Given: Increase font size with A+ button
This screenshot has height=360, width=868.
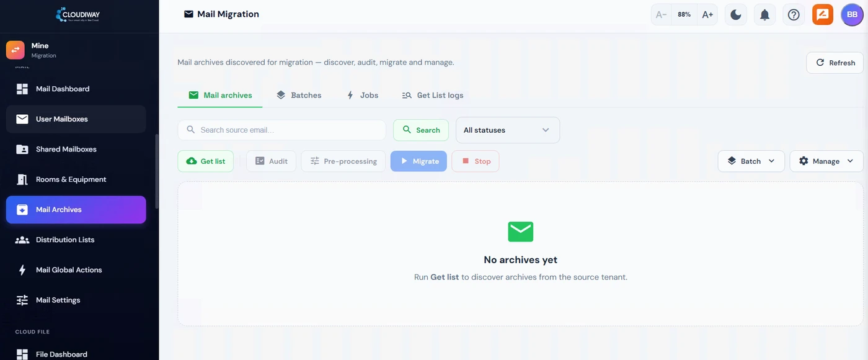Looking at the screenshot, I should [x=707, y=14].
